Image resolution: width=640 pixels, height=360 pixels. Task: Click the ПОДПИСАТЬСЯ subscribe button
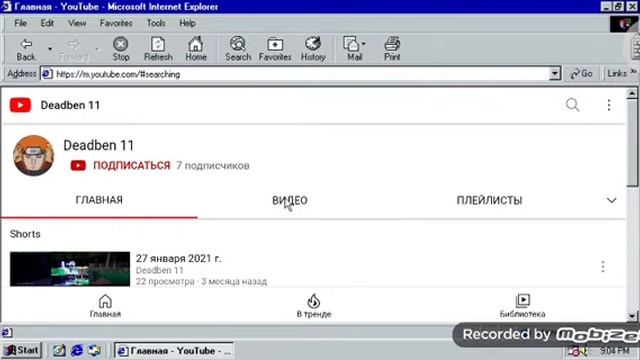(131, 165)
